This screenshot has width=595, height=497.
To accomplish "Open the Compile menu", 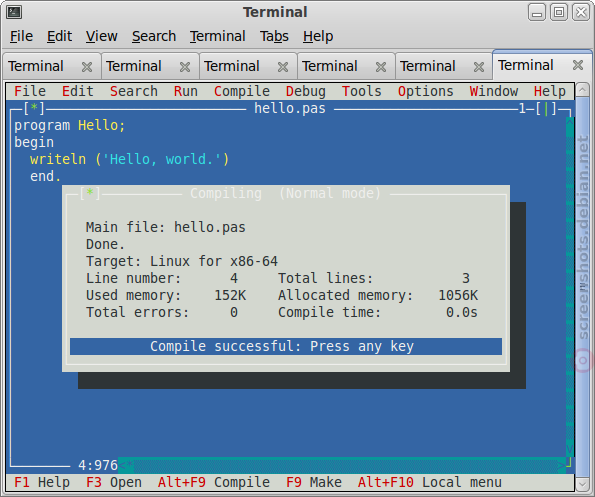I will point(242,91).
